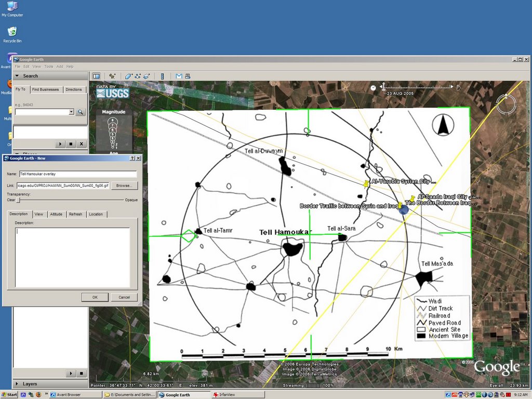Click the Add Placemark pushpin toolbar icon

coord(112,76)
